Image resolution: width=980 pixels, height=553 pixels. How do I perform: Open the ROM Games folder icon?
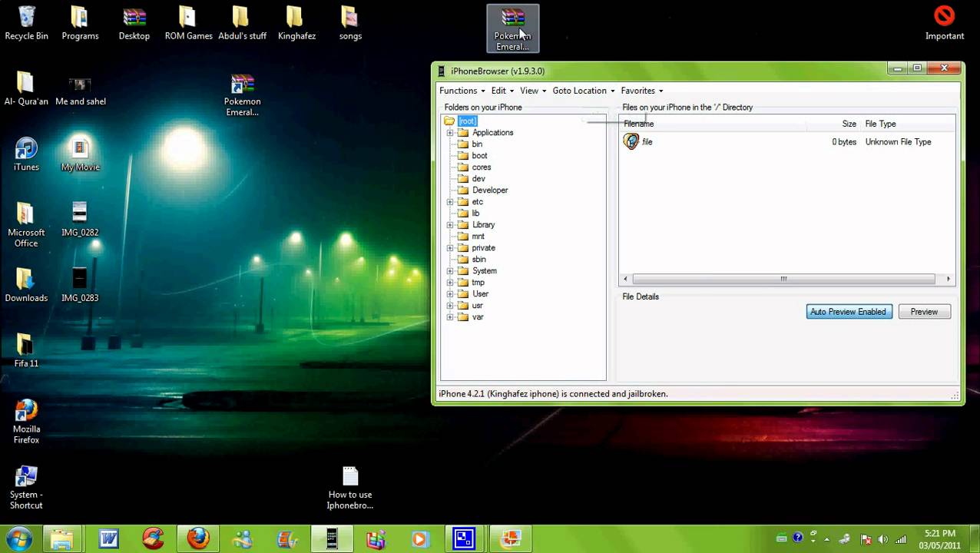188,23
